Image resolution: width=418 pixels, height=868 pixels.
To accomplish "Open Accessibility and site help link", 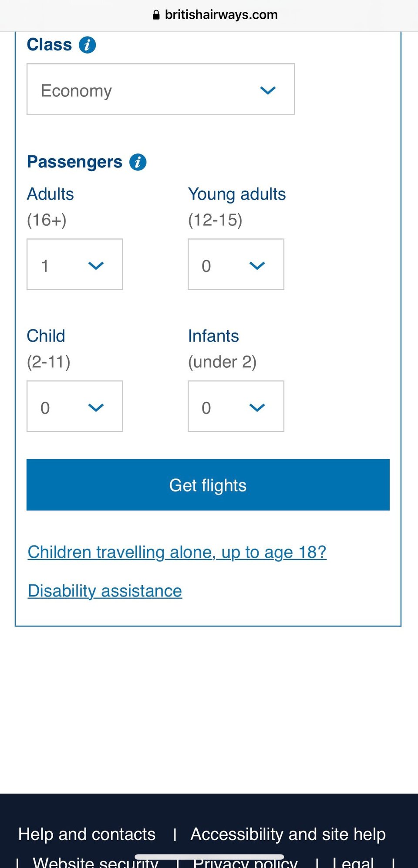I will [288, 834].
